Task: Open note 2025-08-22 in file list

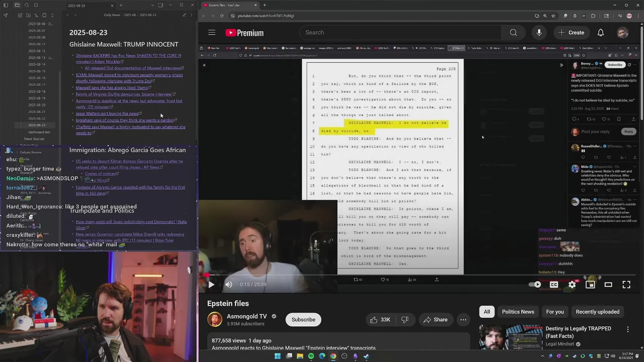Action: point(37,118)
